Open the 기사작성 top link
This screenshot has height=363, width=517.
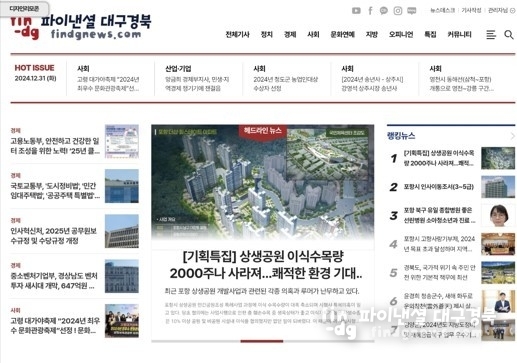pos(471,10)
